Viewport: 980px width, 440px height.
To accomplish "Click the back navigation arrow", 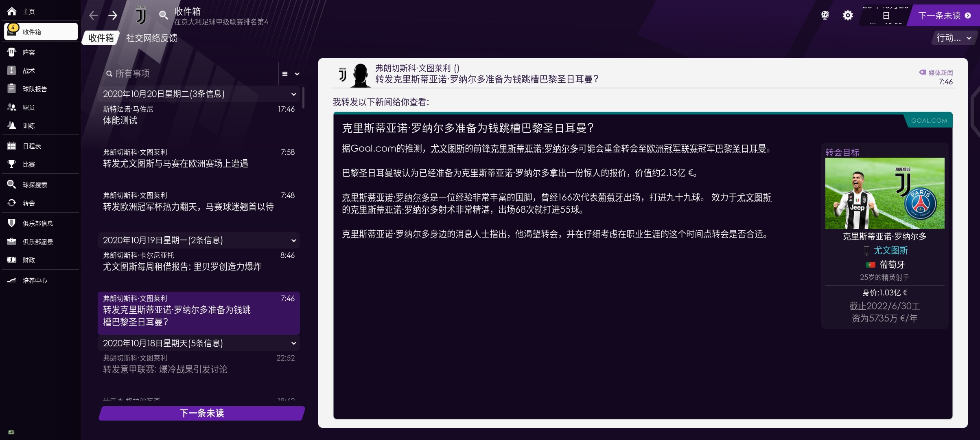I will click(x=94, y=15).
